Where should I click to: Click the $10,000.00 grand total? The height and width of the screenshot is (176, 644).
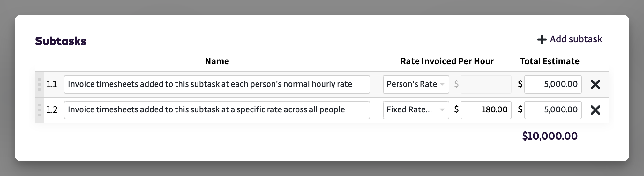[550, 136]
